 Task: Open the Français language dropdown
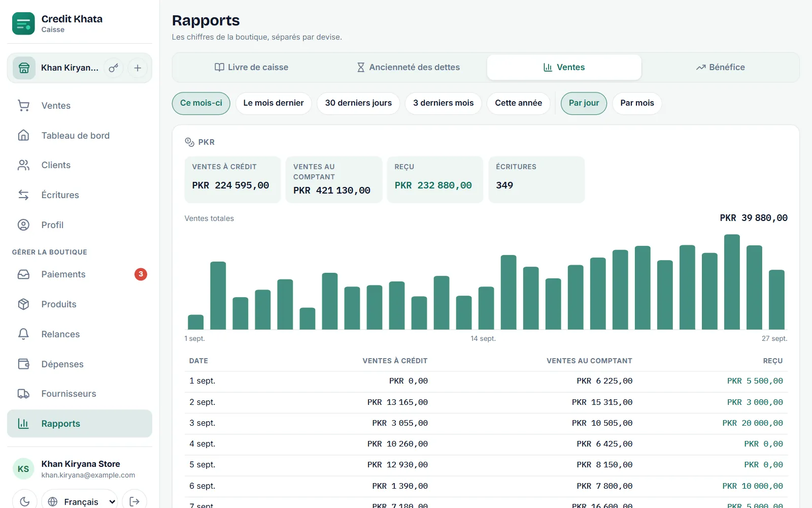pos(80,501)
